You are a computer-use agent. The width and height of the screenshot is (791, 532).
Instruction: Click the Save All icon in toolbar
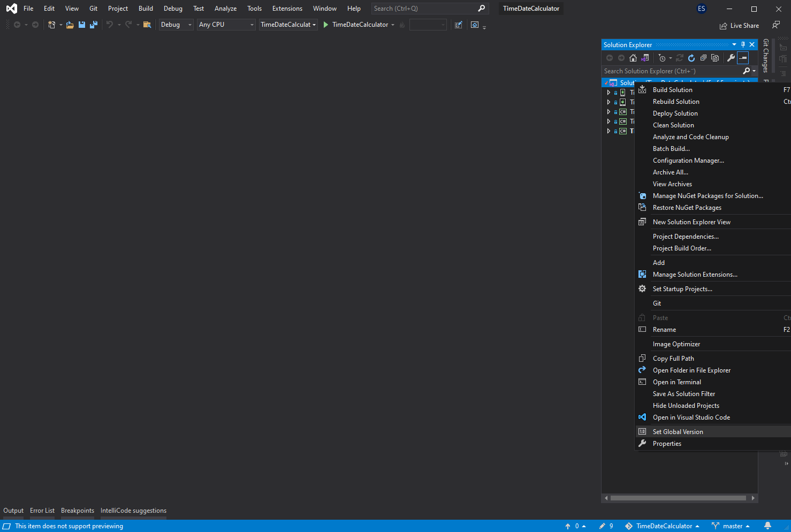pyautogui.click(x=94, y=25)
